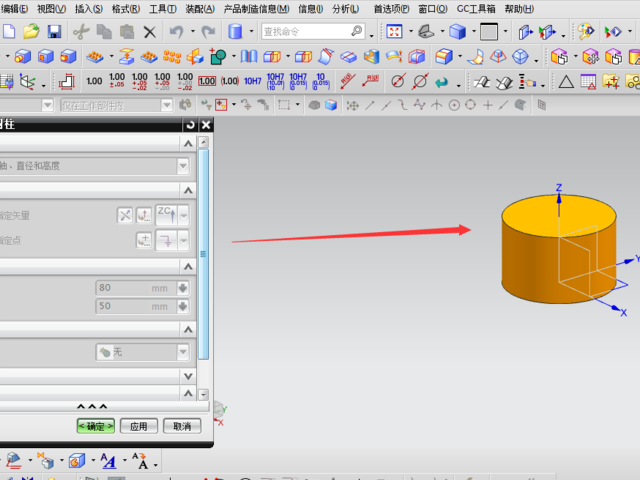Click the reverse direction vector icon

(x=124, y=214)
